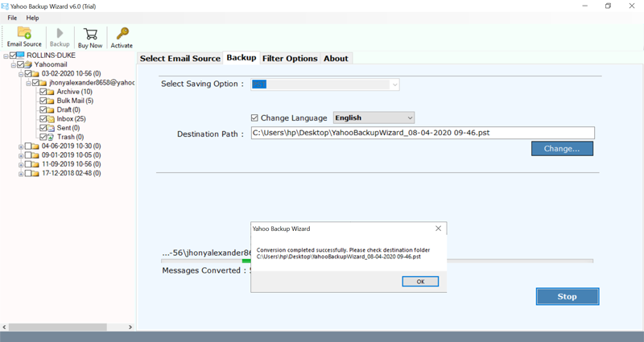The width and height of the screenshot is (644, 342).
Task: Click the 09-01-2019 10-05 folder icon
Action: 35,155
